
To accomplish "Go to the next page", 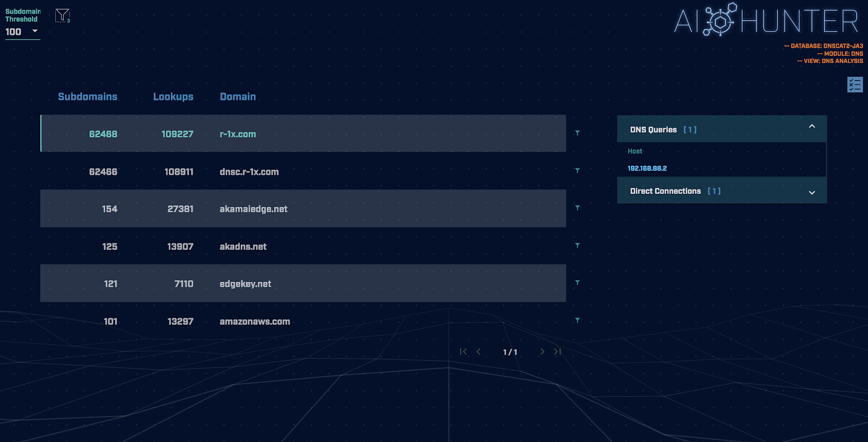I will pos(542,352).
